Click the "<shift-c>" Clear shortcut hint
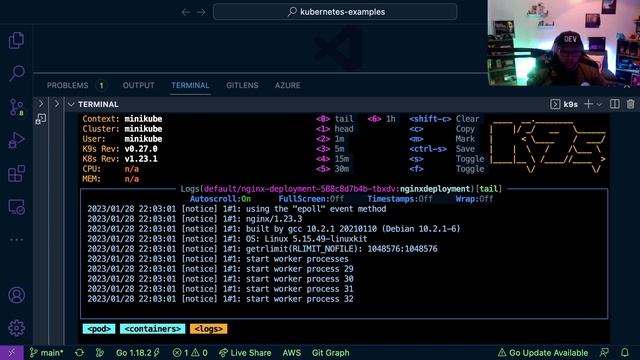The height and width of the screenshot is (360, 640). click(x=430, y=119)
